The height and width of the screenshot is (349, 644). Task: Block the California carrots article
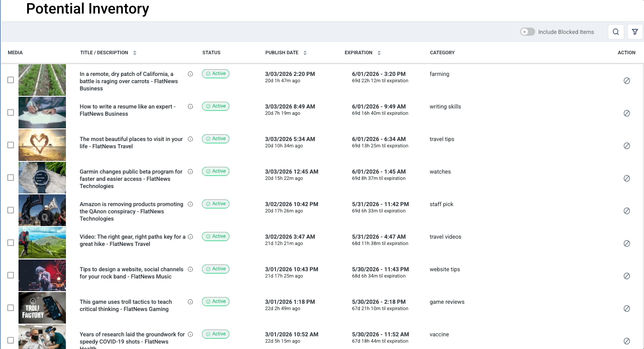(626, 81)
